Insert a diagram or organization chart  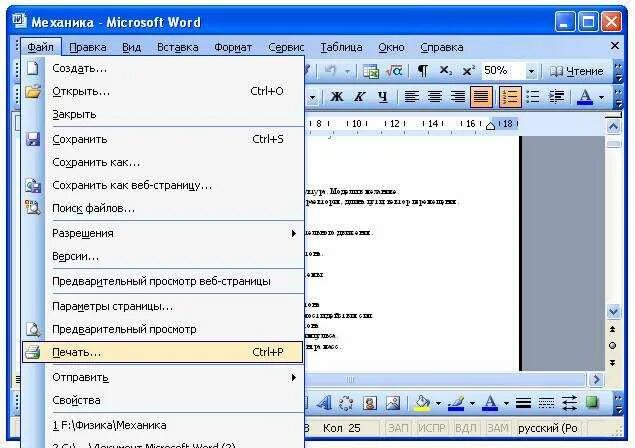coord(346,403)
